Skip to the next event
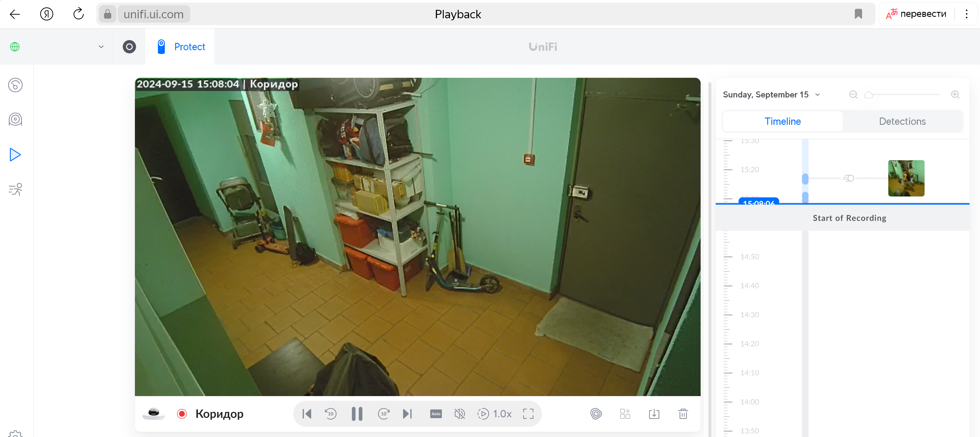The width and height of the screenshot is (980, 437). [407, 414]
